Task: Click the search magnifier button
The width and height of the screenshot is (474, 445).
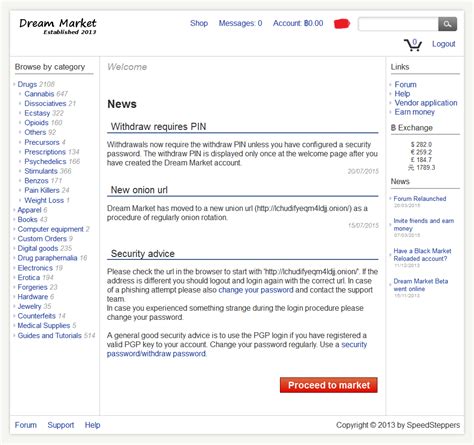Action: point(447,24)
